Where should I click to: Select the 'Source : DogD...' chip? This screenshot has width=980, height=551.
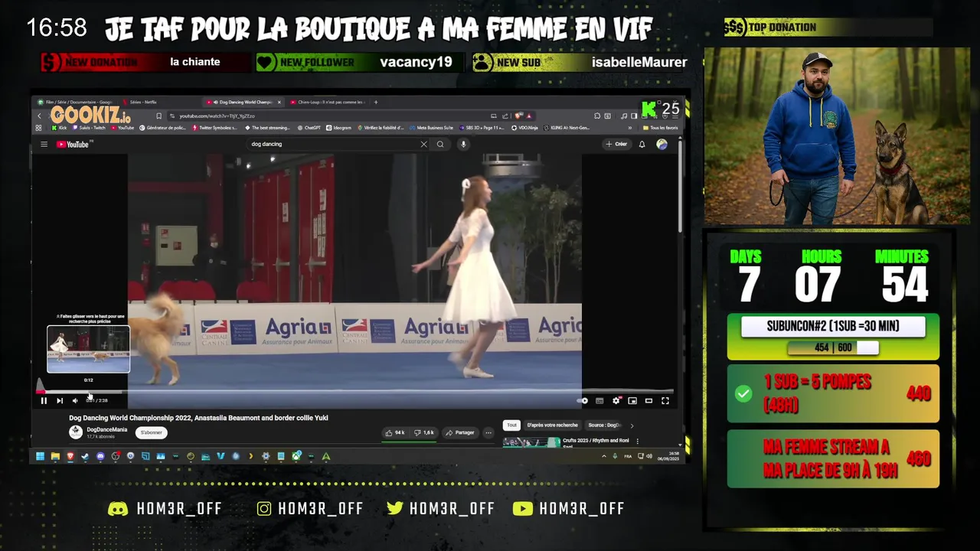[604, 425]
